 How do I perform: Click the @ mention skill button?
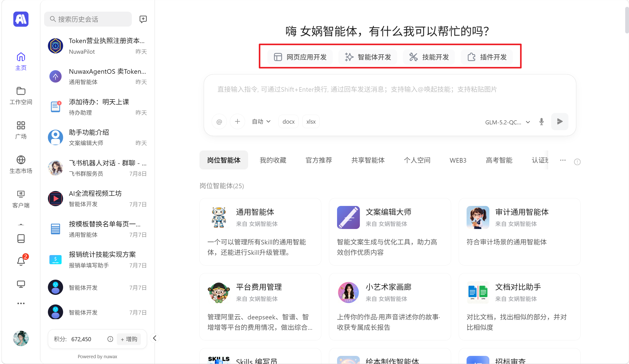(219, 122)
